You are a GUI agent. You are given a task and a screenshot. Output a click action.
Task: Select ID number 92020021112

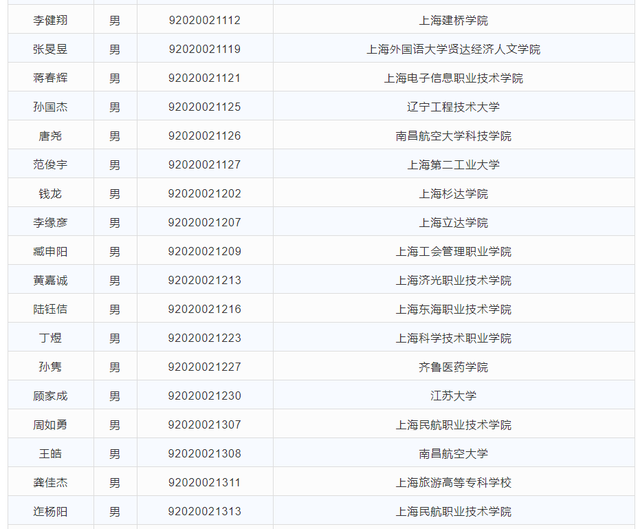204,20
